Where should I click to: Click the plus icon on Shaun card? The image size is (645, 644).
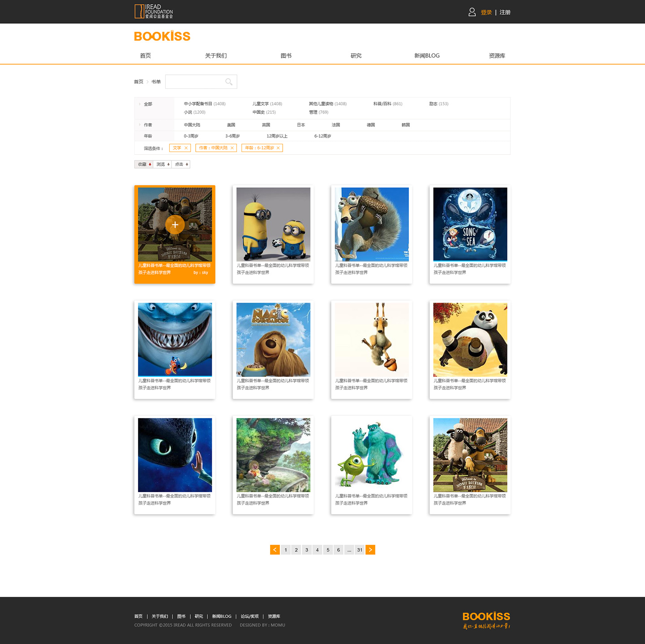175,225
